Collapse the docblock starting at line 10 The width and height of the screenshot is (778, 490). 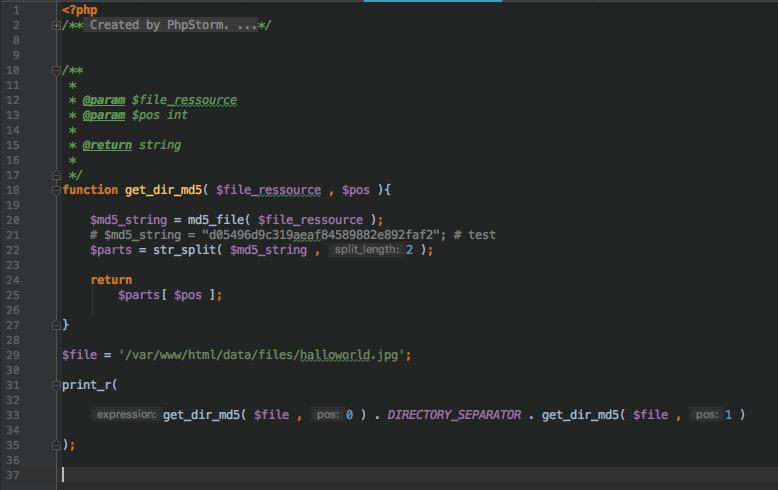pyautogui.click(x=56, y=70)
